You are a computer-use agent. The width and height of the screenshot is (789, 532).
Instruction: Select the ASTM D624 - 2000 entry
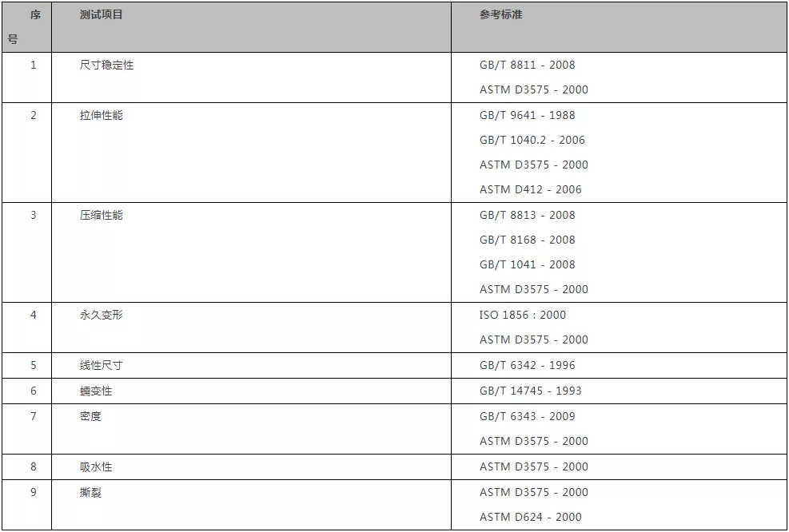coord(530,518)
